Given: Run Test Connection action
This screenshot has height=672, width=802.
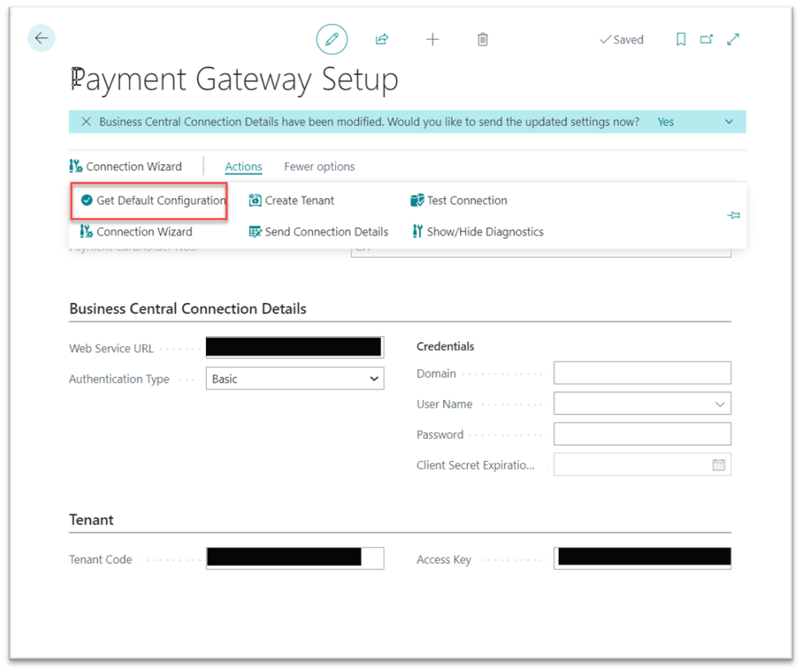Looking at the screenshot, I should click(x=458, y=201).
